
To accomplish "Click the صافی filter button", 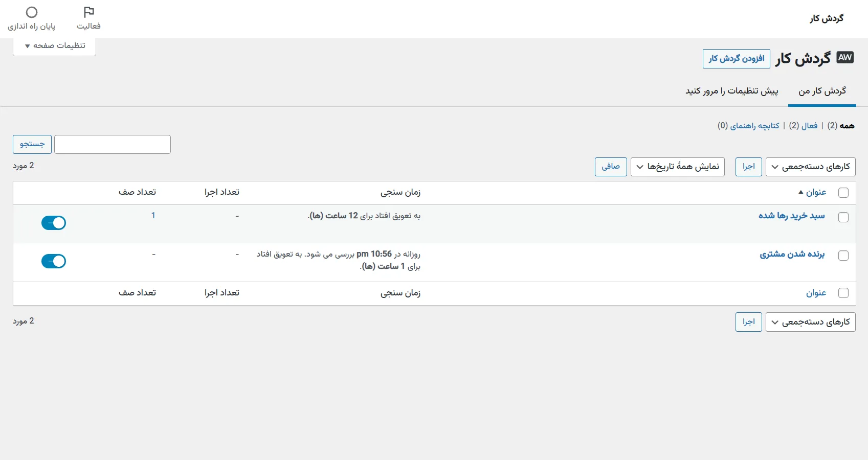I will pos(611,167).
